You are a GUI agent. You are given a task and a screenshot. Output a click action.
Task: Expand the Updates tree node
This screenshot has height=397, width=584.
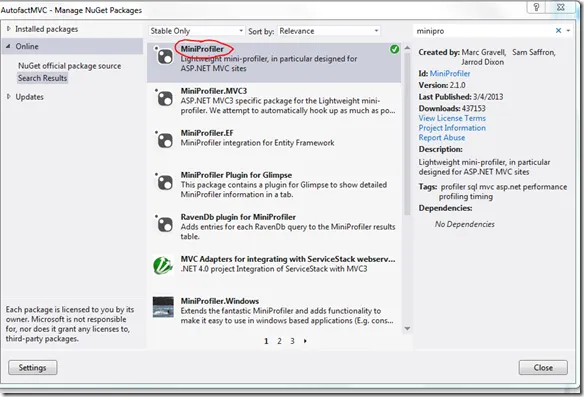(x=9, y=97)
